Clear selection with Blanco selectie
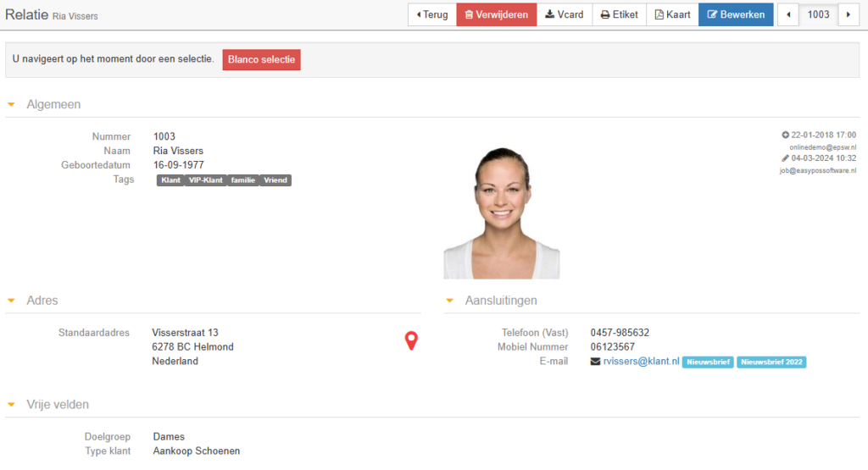The image size is (868, 470). pyautogui.click(x=261, y=60)
